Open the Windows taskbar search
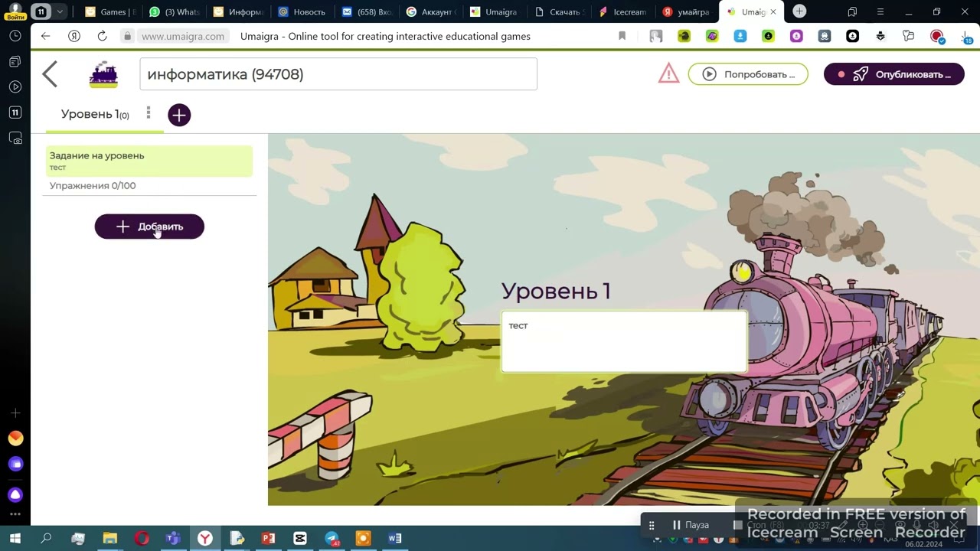Viewport: 980px width, 551px height. click(x=46, y=539)
